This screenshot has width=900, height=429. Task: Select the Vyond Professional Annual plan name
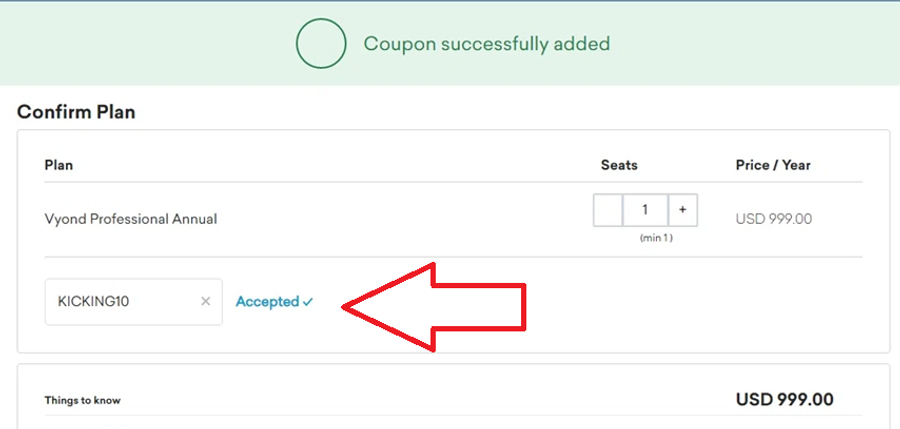(x=131, y=218)
